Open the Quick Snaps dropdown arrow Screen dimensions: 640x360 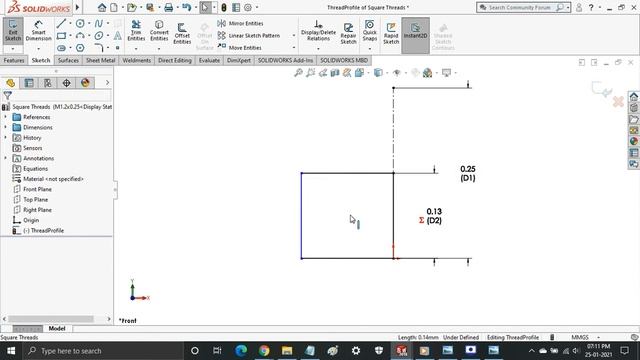pyautogui.click(x=369, y=49)
